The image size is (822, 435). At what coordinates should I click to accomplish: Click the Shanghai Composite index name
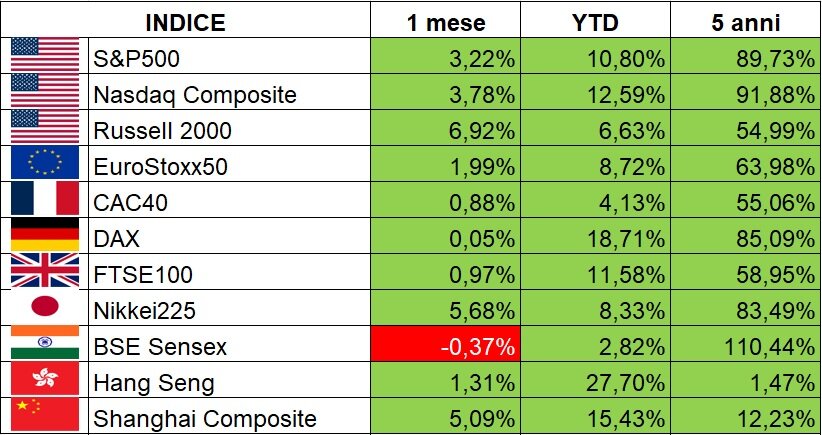point(204,419)
